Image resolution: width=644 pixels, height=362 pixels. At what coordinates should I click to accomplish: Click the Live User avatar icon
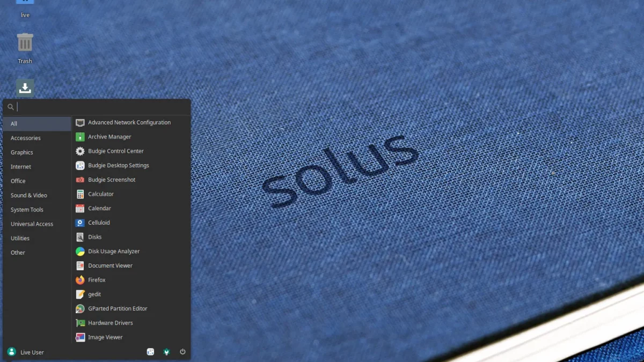[x=11, y=352]
